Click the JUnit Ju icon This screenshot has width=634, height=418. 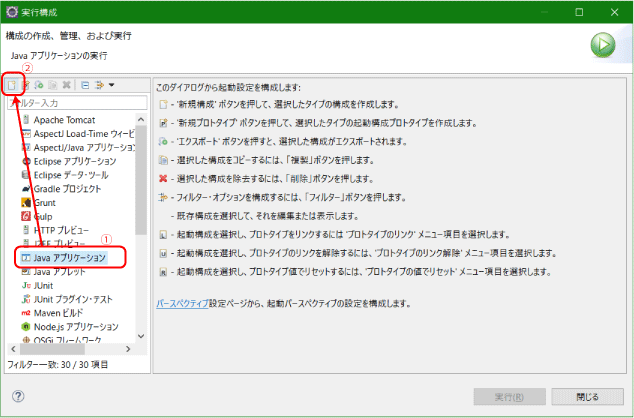(x=26, y=285)
